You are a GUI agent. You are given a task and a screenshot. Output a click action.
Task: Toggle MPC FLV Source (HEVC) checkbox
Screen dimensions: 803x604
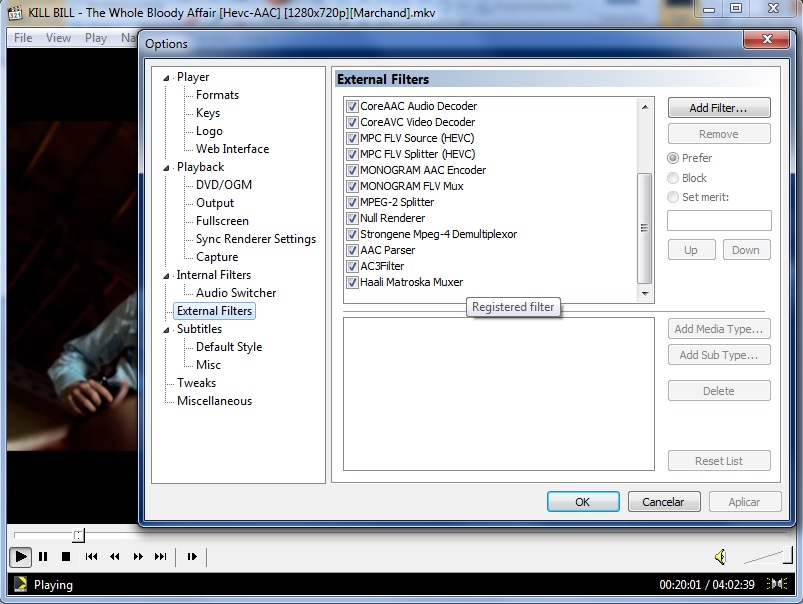point(352,138)
